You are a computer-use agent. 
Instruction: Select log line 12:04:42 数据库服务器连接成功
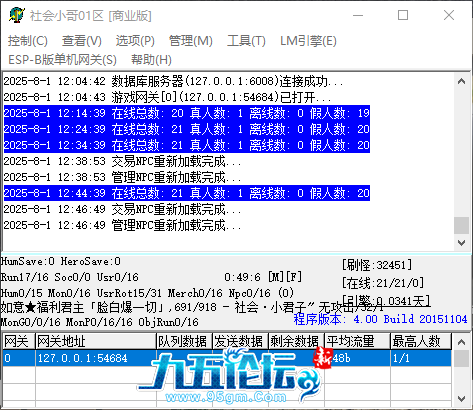point(173,81)
